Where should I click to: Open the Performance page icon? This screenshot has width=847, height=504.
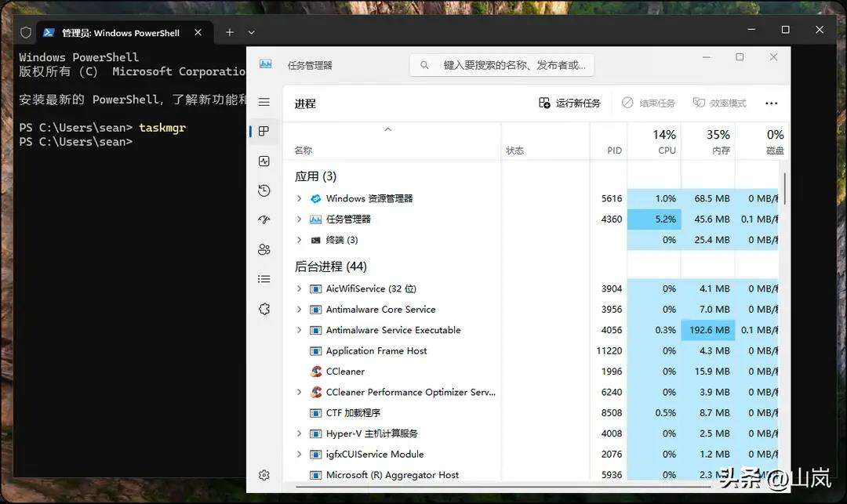click(264, 161)
